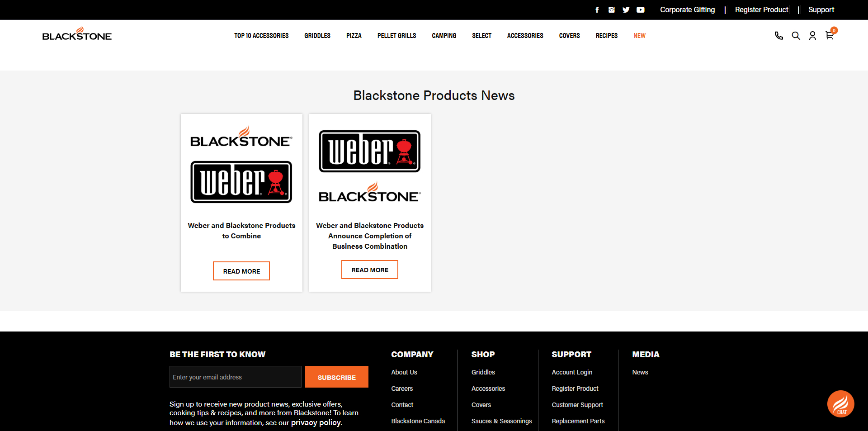
Task: Open the Blackstone Facebook page
Action: click(597, 9)
